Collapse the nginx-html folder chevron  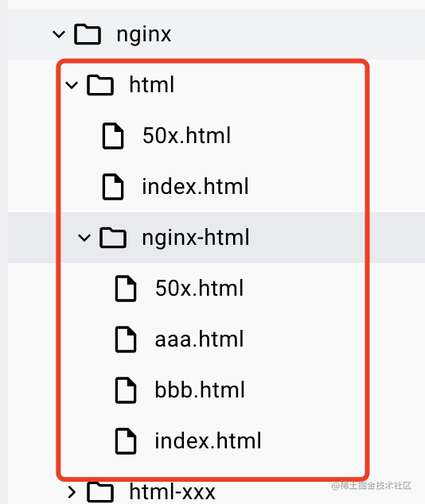(84, 238)
